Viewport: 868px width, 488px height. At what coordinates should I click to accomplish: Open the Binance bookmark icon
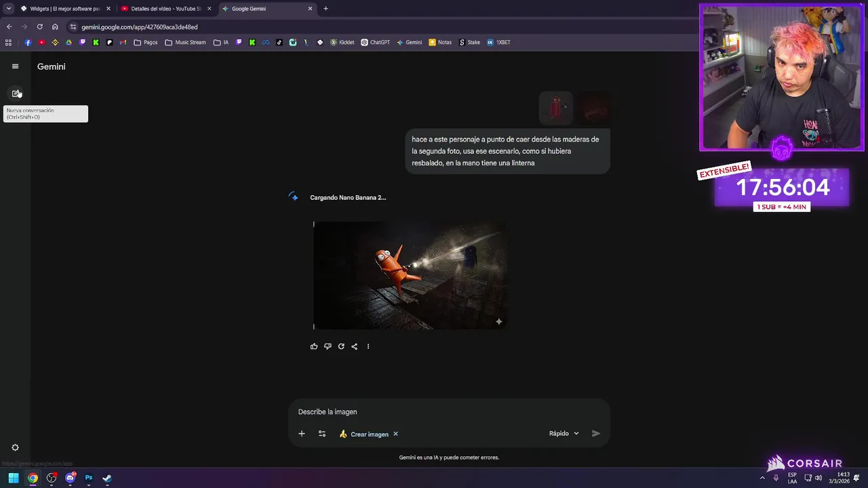point(55,42)
